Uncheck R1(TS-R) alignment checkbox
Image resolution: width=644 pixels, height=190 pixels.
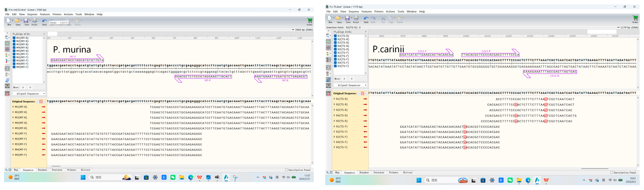(x=335, y=36)
